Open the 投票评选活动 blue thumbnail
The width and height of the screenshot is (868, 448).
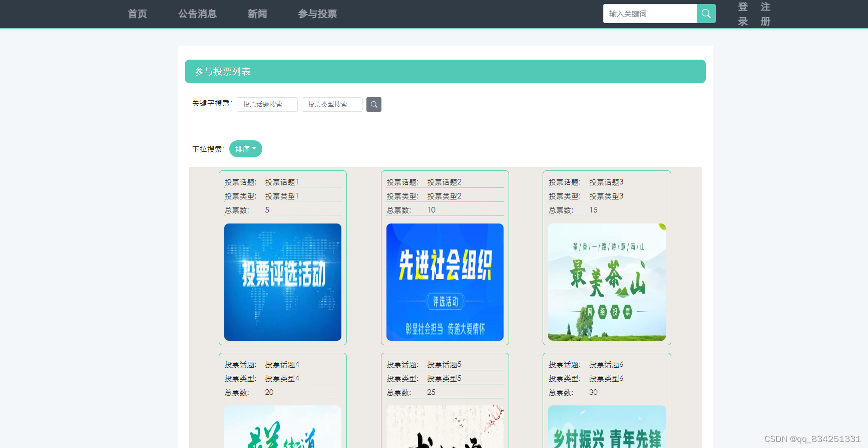(x=283, y=282)
